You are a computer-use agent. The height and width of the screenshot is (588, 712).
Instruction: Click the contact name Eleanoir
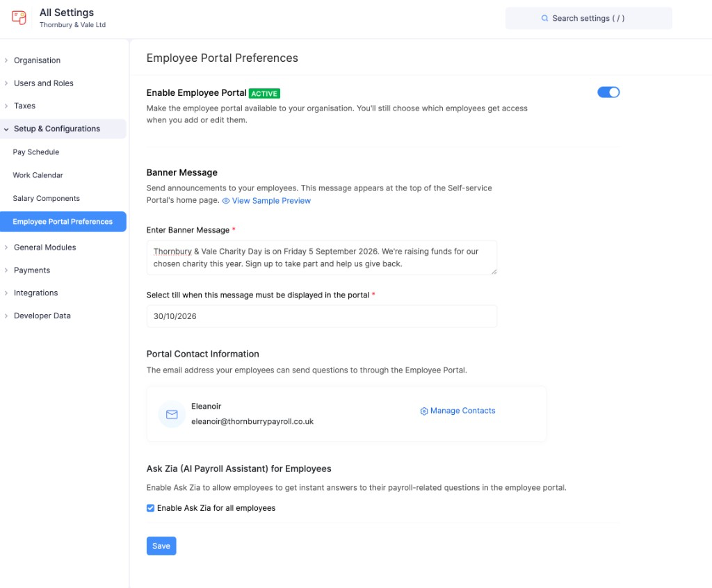pos(206,407)
